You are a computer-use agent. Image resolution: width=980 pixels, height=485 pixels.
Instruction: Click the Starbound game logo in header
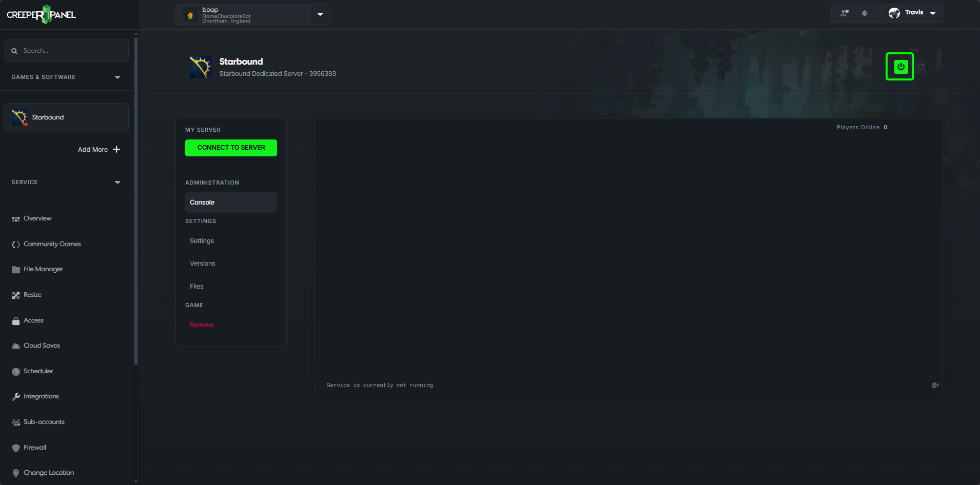tap(201, 67)
